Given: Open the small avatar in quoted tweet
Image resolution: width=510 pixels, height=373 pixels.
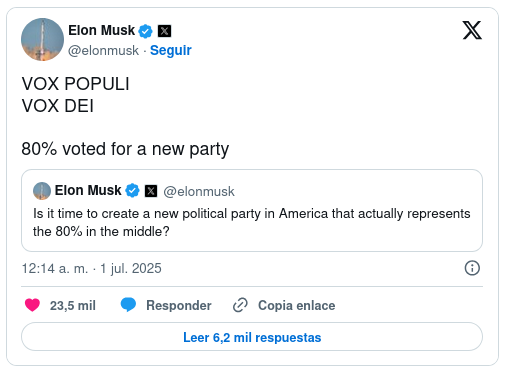Looking at the screenshot, I should point(42,191).
